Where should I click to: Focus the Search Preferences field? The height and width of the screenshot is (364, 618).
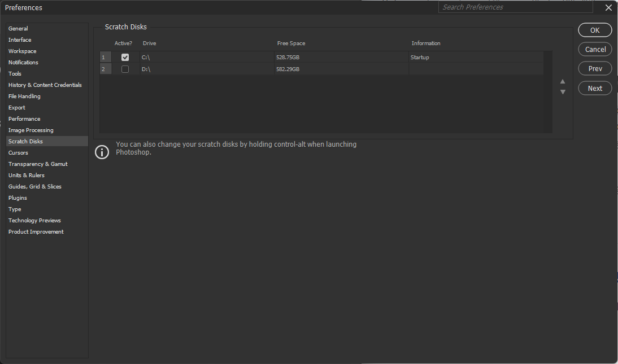coord(516,7)
